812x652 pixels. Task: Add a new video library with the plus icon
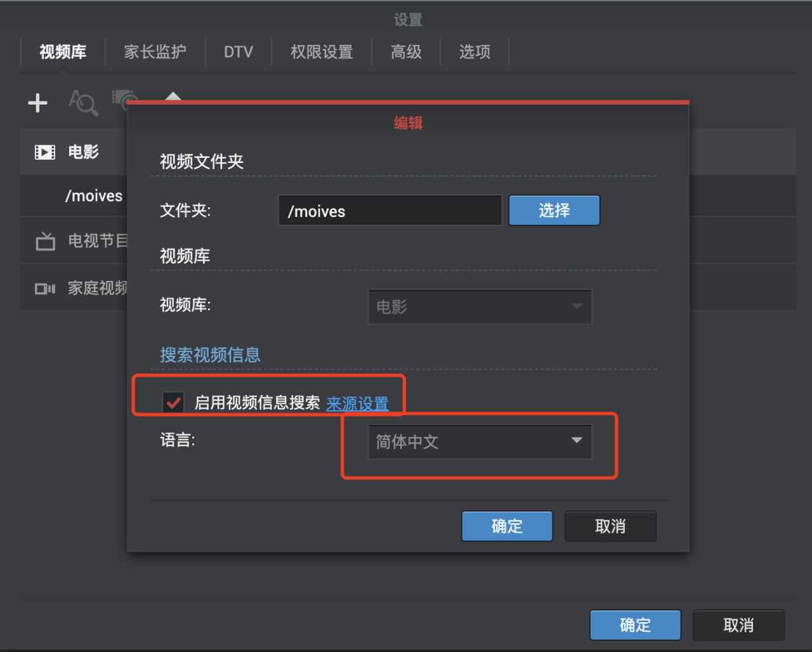(37, 103)
